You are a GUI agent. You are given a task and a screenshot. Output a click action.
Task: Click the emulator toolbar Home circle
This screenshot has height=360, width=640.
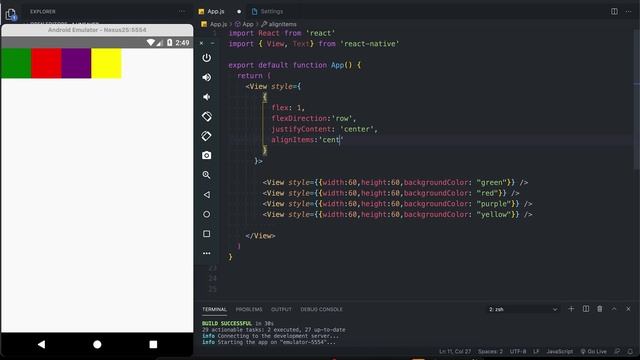click(x=207, y=214)
